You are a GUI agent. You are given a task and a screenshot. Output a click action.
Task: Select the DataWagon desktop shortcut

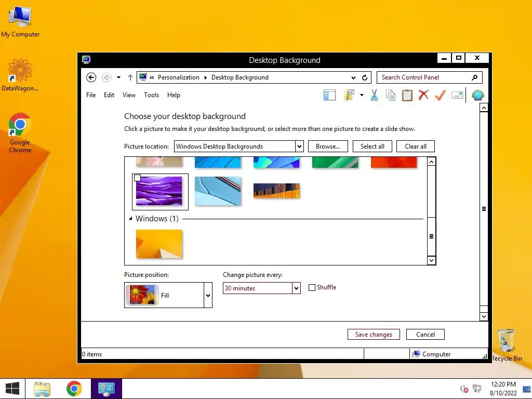pyautogui.click(x=20, y=75)
